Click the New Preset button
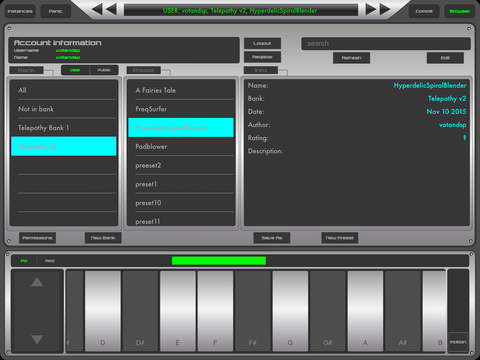The image size is (480, 360). (x=340, y=238)
